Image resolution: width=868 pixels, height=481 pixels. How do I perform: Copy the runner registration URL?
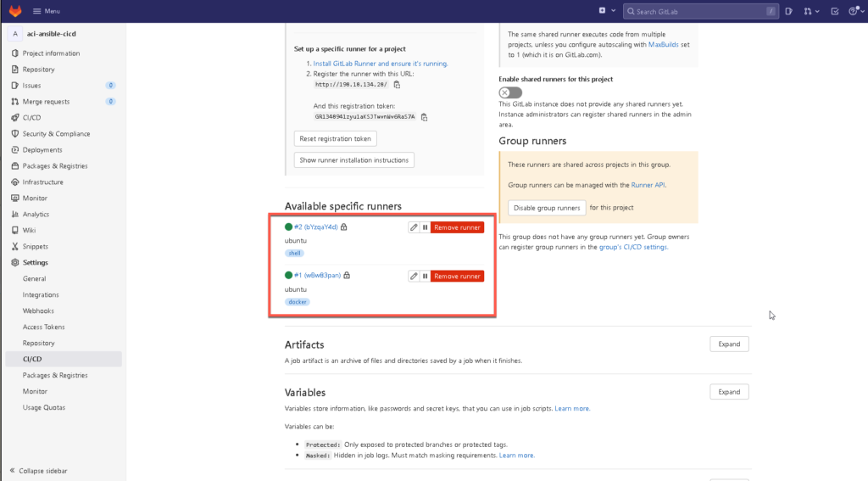397,85
